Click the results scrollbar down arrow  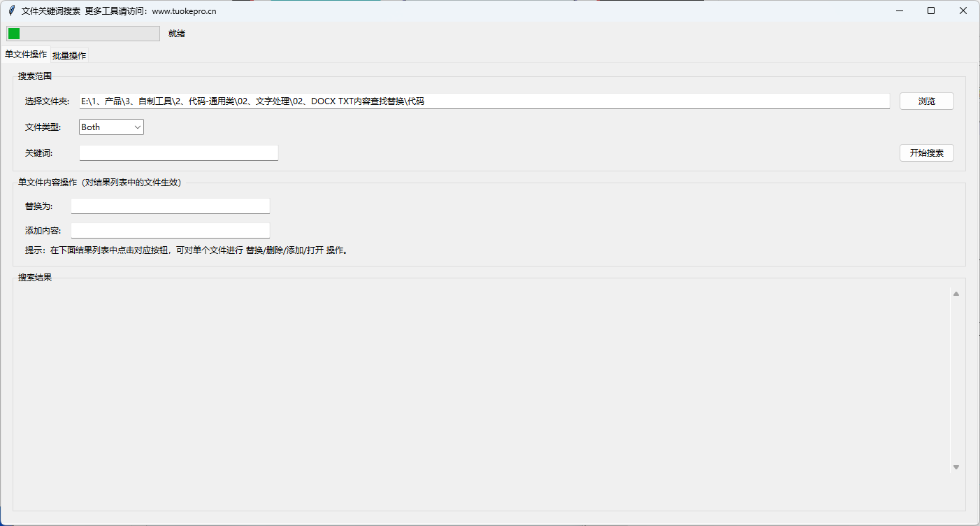point(956,467)
